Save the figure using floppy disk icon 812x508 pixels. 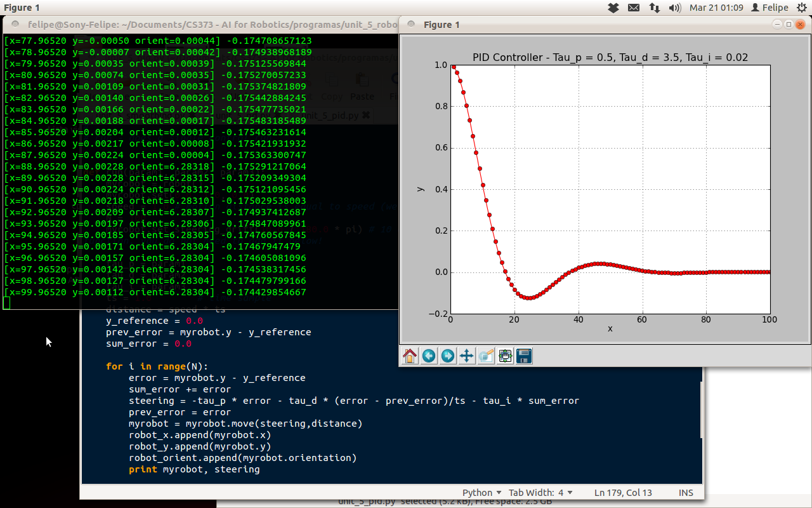[x=524, y=356]
